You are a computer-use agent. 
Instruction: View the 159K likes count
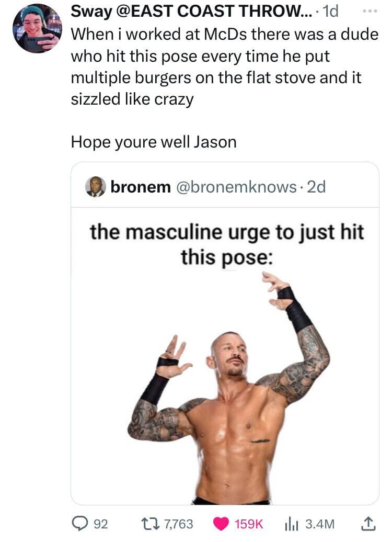tap(249, 524)
